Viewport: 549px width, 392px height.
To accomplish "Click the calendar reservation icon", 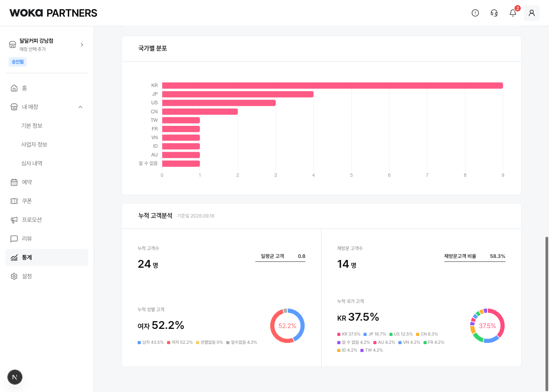I will [x=14, y=182].
